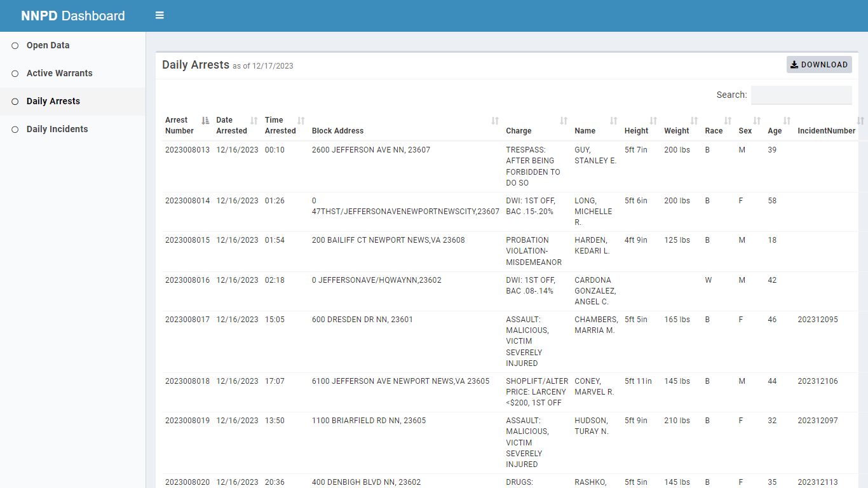
Task: Click name HUDSON, TURAY N.
Action: [592, 426]
